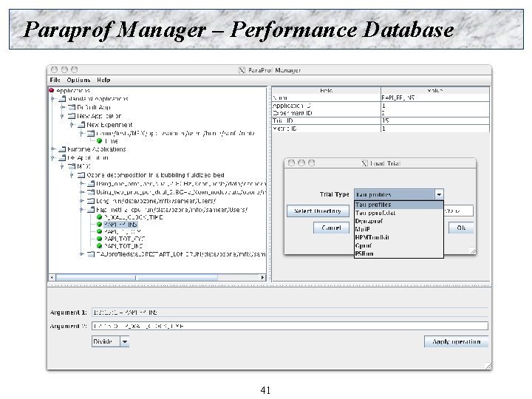Click the red Applications root node icon
Image resolution: width=532 pixels, height=399 pixels.
point(52,90)
